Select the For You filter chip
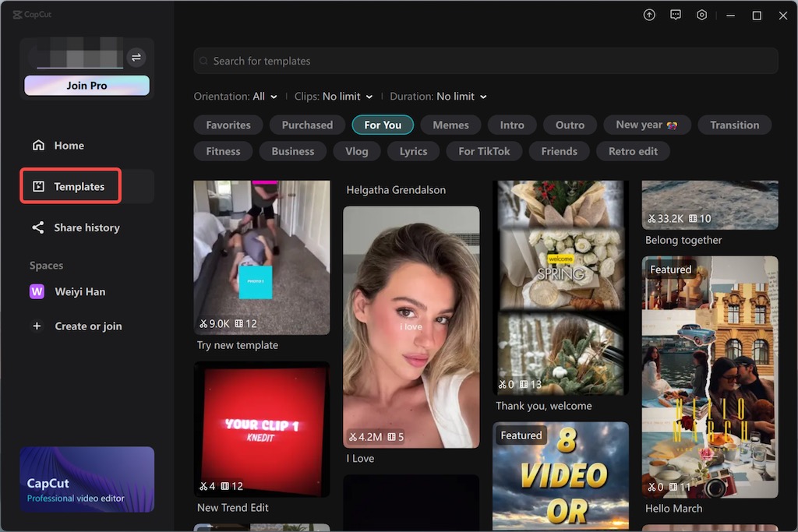Viewport: 798px width, 532px height. tap(383, 124)
